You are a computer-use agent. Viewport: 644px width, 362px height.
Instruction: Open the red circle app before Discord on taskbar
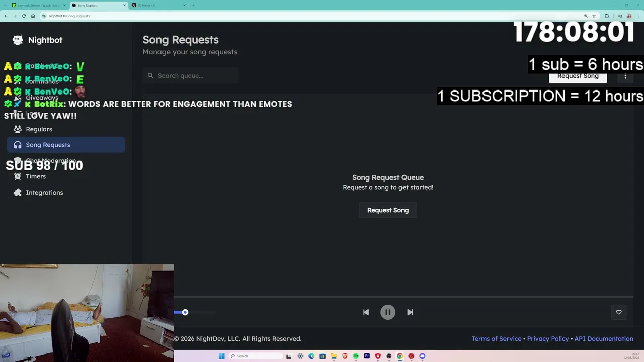pyautogui.click(x=411, y=356)
